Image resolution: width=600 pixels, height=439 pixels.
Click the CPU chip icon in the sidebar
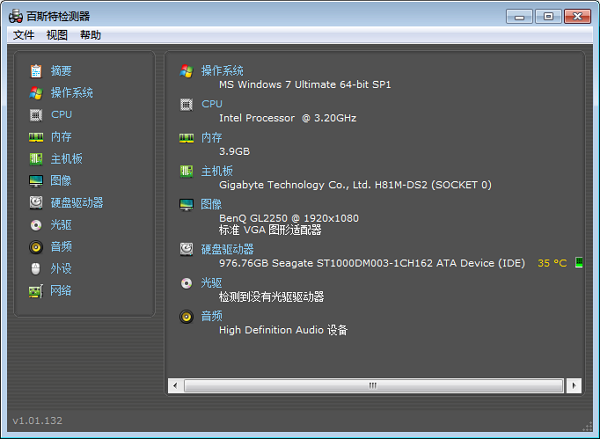click(x=36, y=115)
